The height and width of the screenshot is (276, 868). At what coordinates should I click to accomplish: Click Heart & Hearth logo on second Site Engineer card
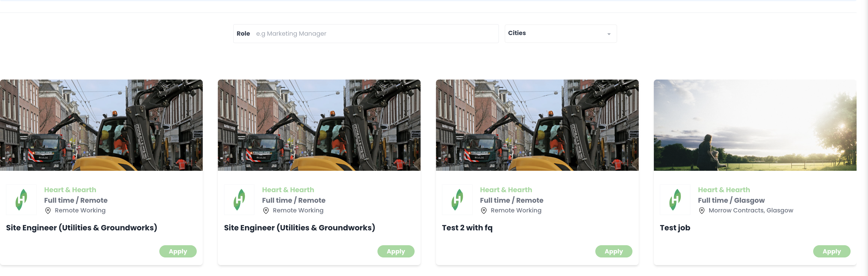coord(239,200)
